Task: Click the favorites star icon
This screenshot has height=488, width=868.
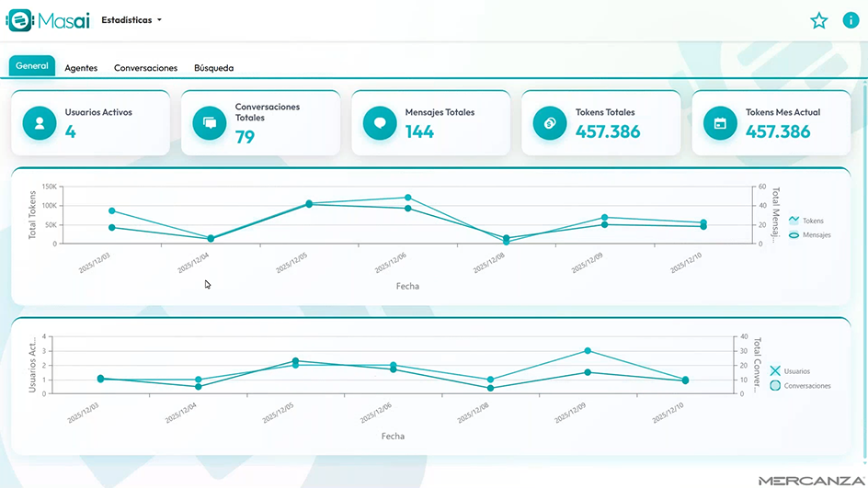Action: coord(818,20)
